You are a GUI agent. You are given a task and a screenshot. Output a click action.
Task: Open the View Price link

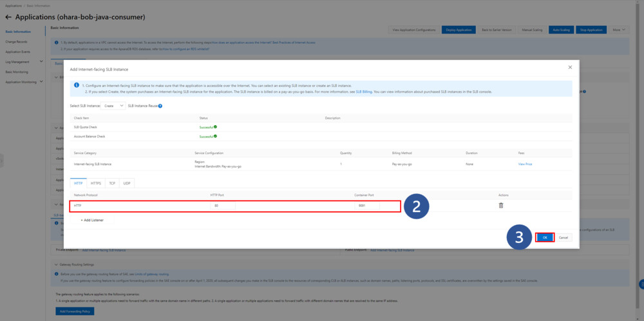tap(525, 164)
